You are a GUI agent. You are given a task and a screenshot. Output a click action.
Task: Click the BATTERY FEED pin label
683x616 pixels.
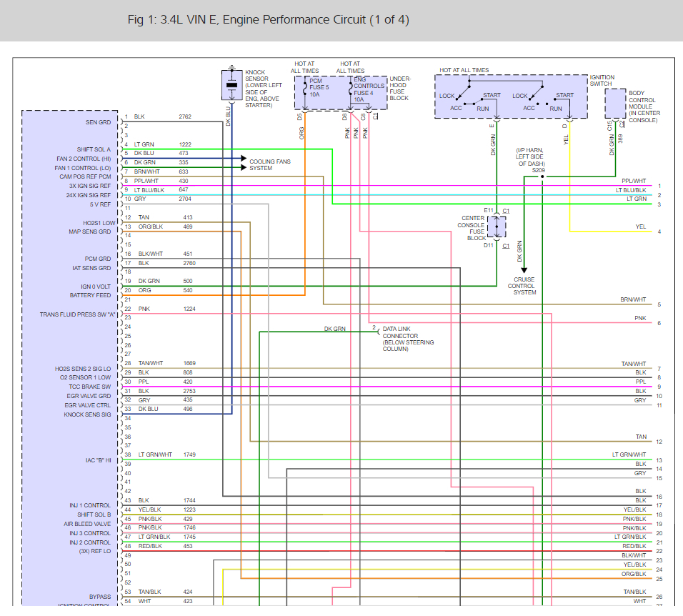90,295
